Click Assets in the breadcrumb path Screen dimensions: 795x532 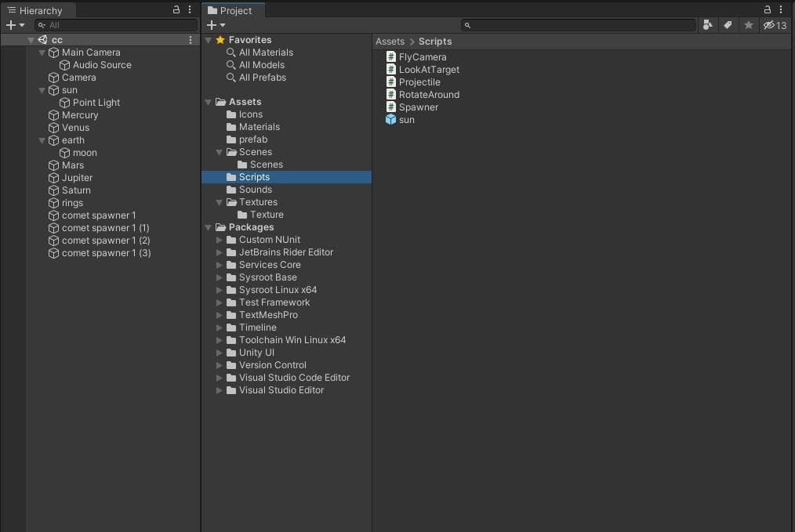(390, 42)
